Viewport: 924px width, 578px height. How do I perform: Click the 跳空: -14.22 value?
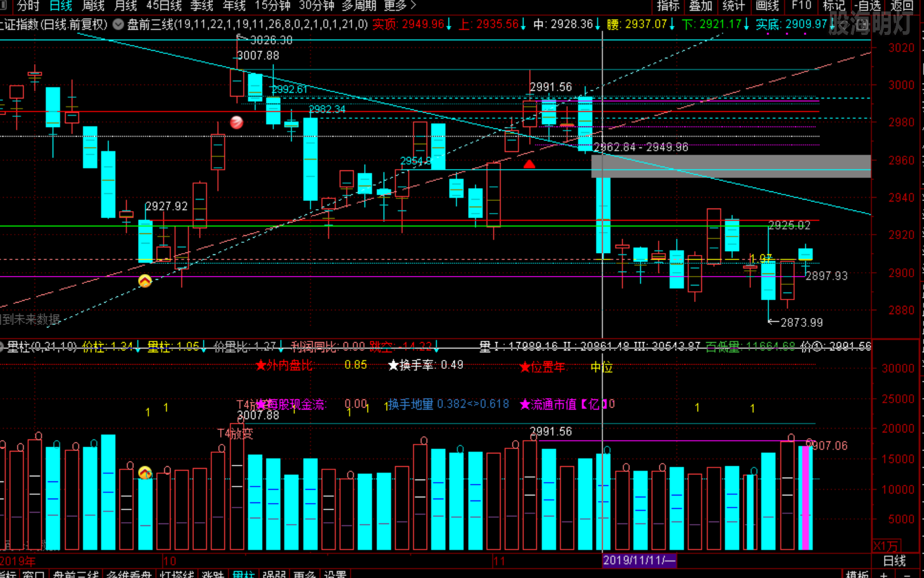tap(401, 347)
